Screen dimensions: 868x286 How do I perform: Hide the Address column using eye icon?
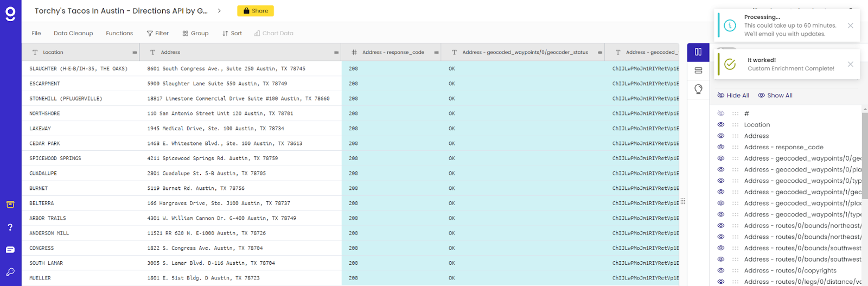(721, 136)
